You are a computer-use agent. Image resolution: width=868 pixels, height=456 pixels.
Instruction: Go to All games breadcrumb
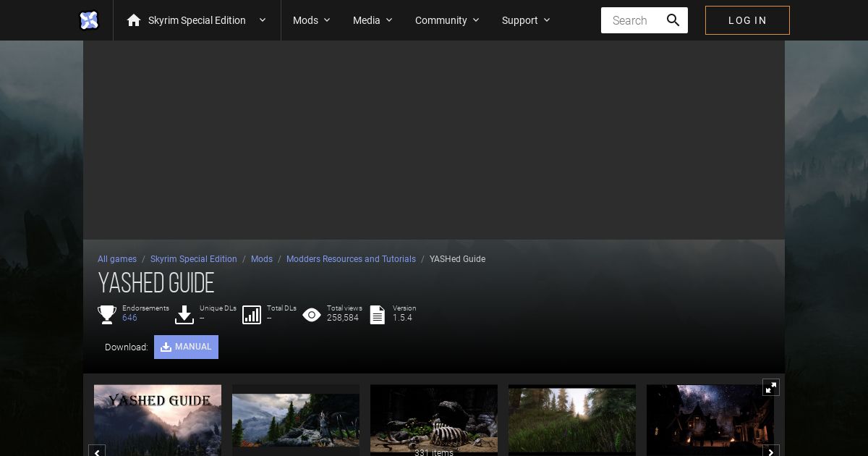click(x=117, y=259)
